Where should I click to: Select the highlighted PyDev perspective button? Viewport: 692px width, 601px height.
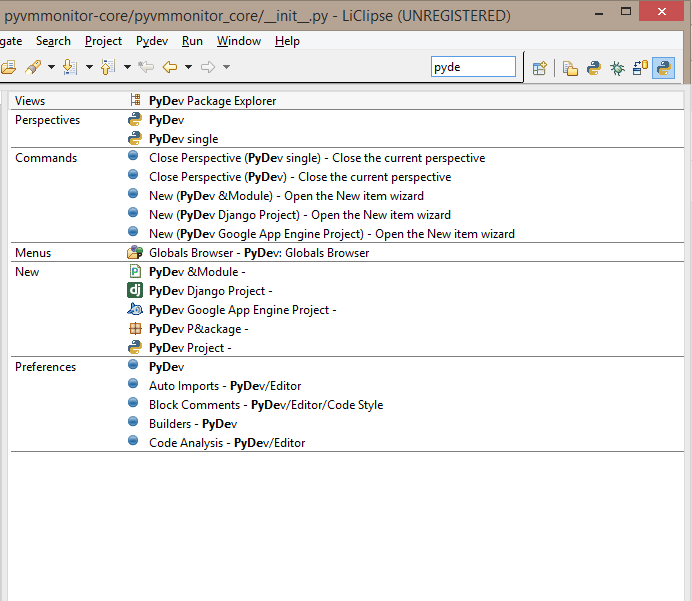pyautogui.click(x=663, y=68)
